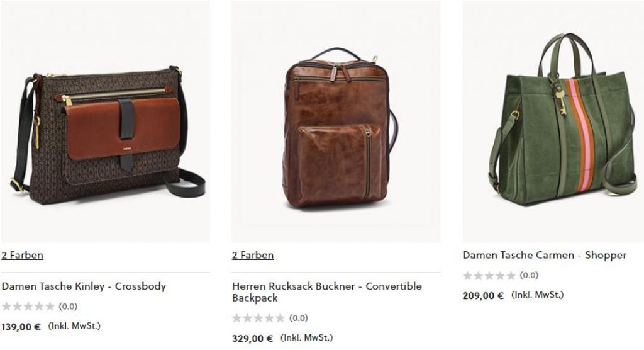Image resolution: width=644 pixels, height=350 pixels.
Task: Click '2 Farben' under the Kinley bag
Action: pyautogui.click(x=22, y=256)
